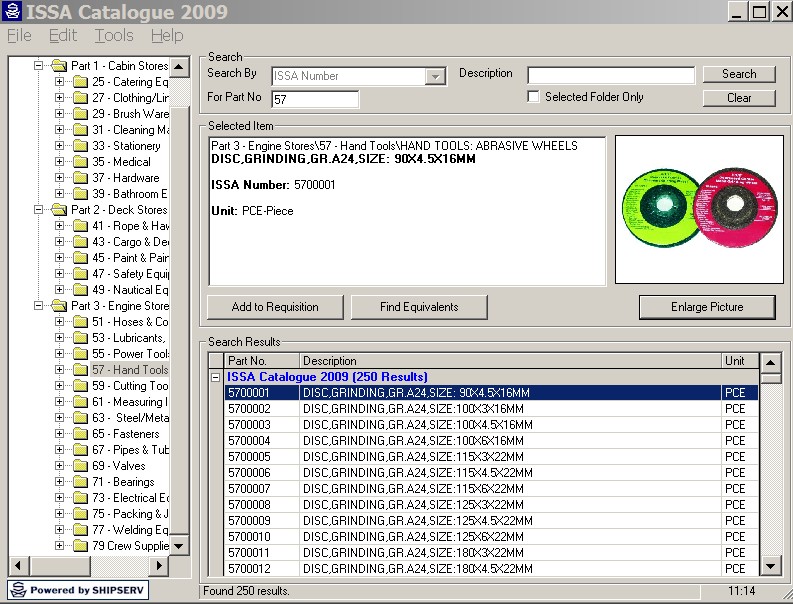Click Find Equivalents button

pyautogui.click(x=419, y=307)
